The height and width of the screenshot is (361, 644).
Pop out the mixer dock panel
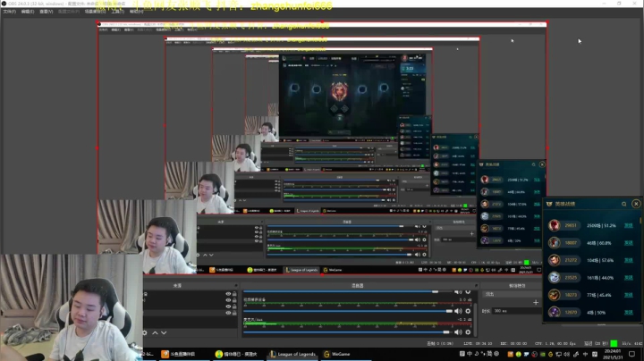[x=476, y=286]
